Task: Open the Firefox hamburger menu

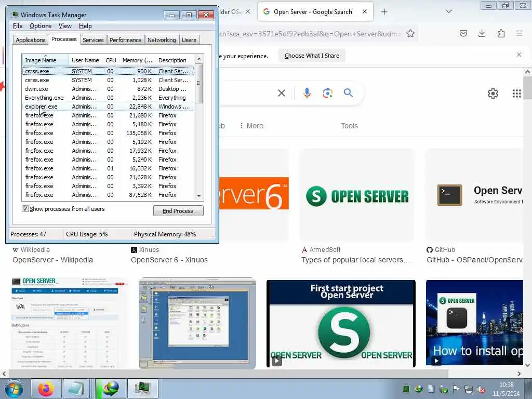Action: point(520,33)
